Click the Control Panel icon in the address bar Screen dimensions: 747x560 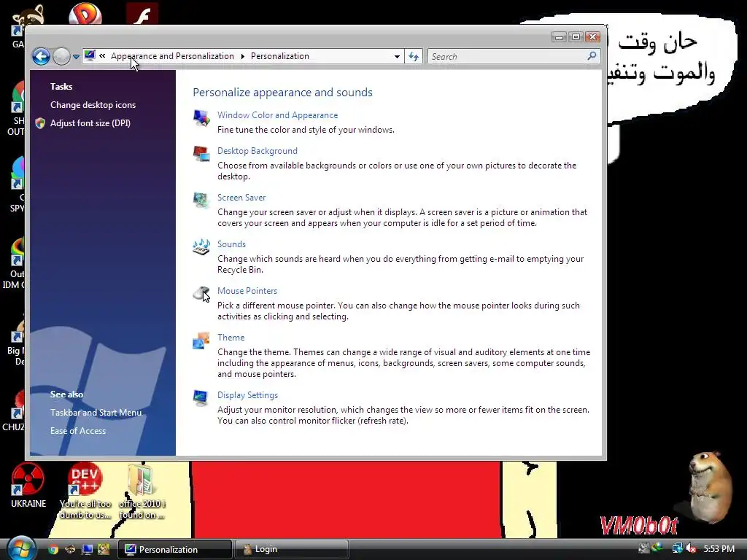point(90,55)
